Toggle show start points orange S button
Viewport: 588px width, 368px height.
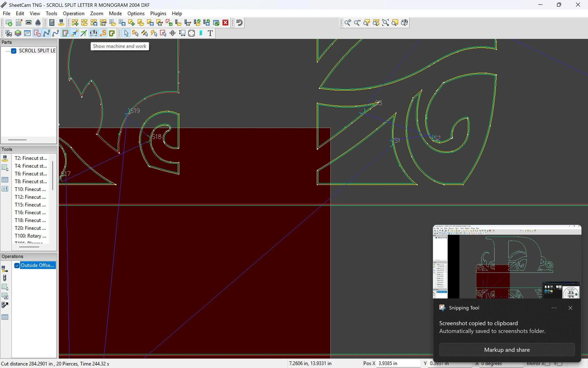(103, 33)
